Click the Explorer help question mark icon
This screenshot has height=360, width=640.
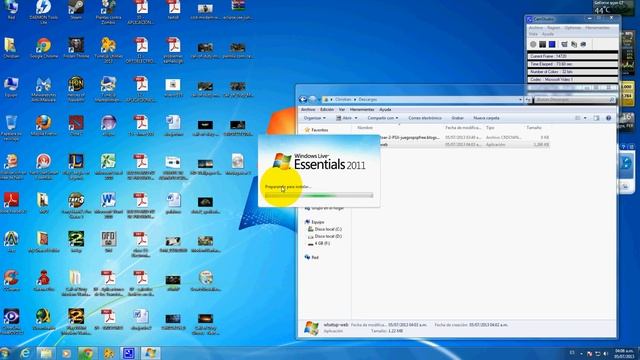608,118
